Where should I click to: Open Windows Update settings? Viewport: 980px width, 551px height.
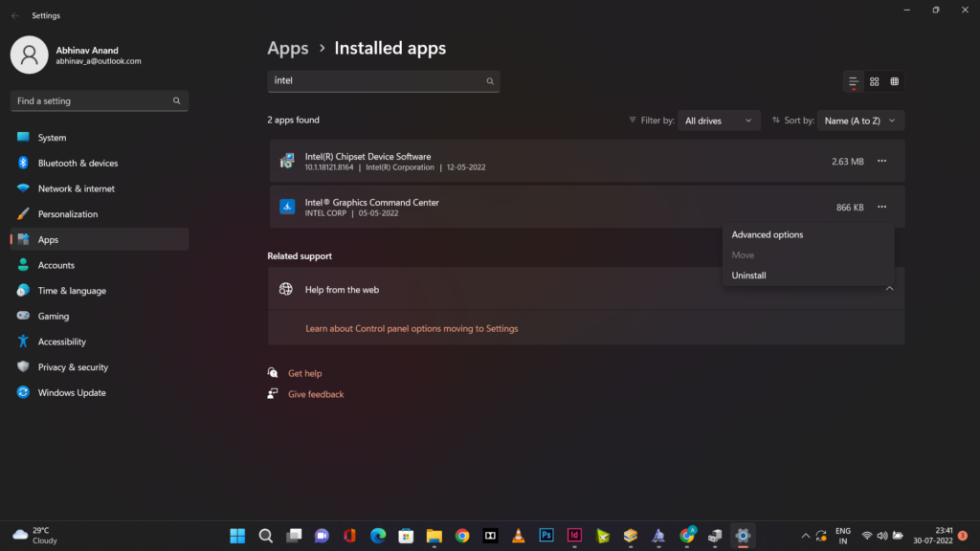[100, 393]
